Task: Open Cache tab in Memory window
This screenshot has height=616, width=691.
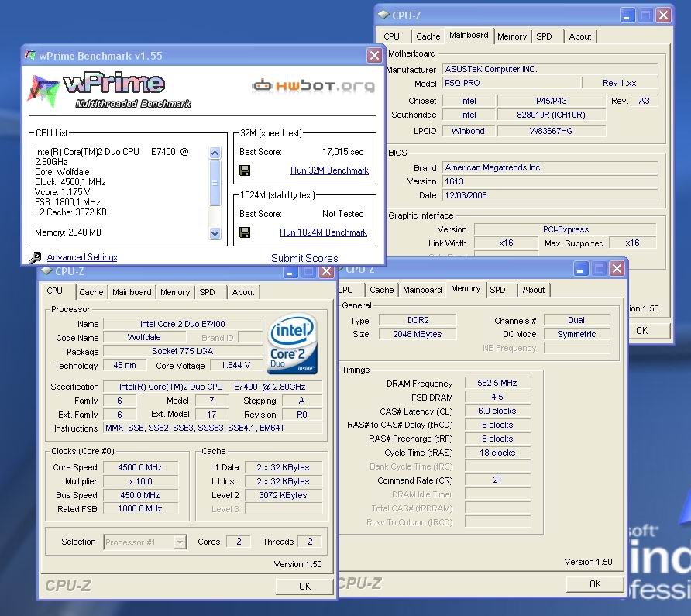Action: point(382,290)
